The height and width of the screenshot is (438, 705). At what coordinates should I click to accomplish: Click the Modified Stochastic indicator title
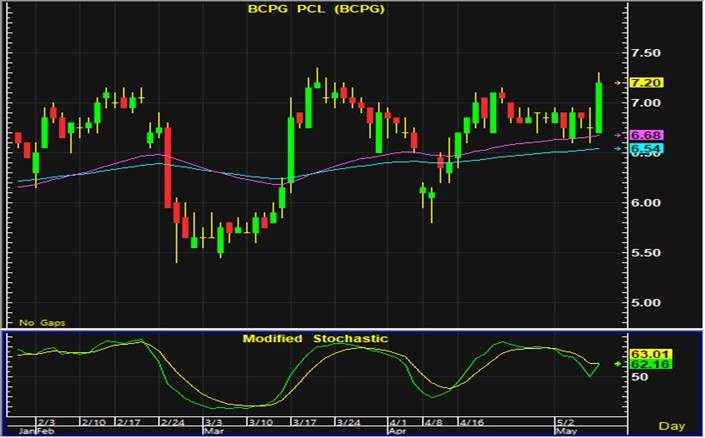click(315, 339)
